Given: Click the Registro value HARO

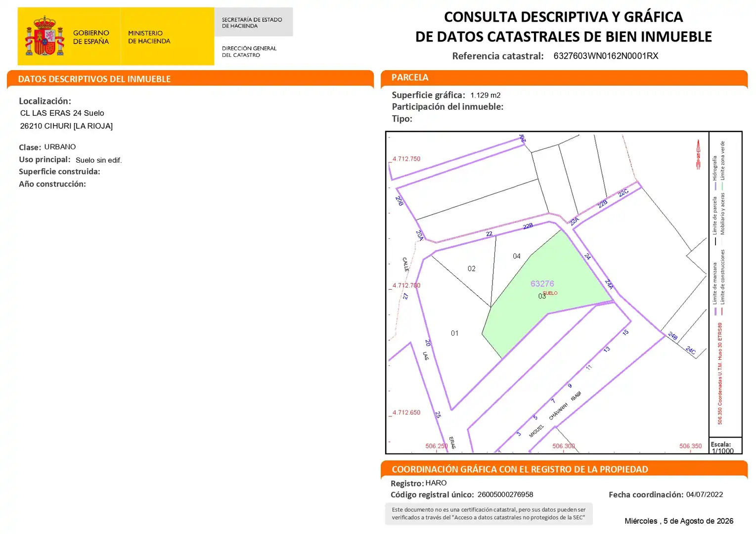Looking at the screenshot, I should click(436, 483).
